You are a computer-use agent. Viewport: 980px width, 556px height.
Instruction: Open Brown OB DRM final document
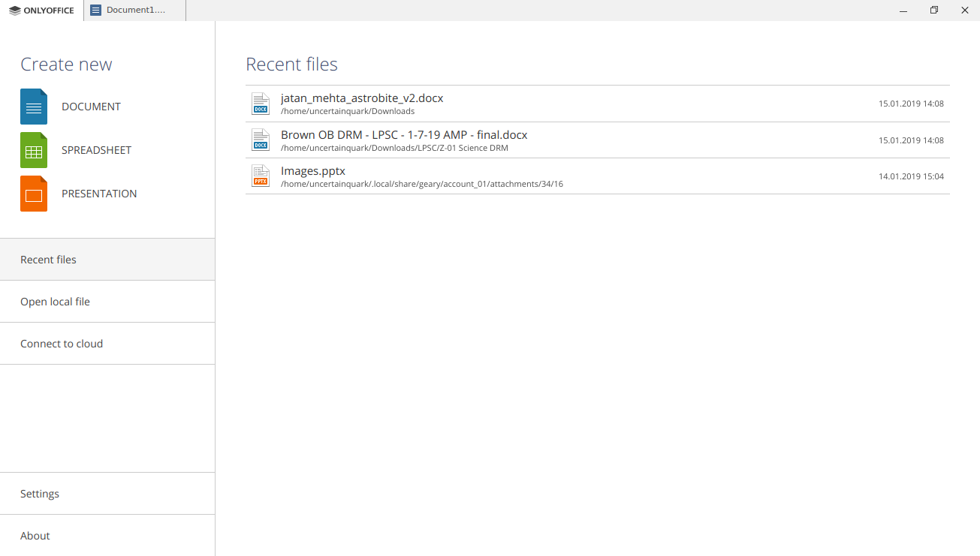pos(403,134)
